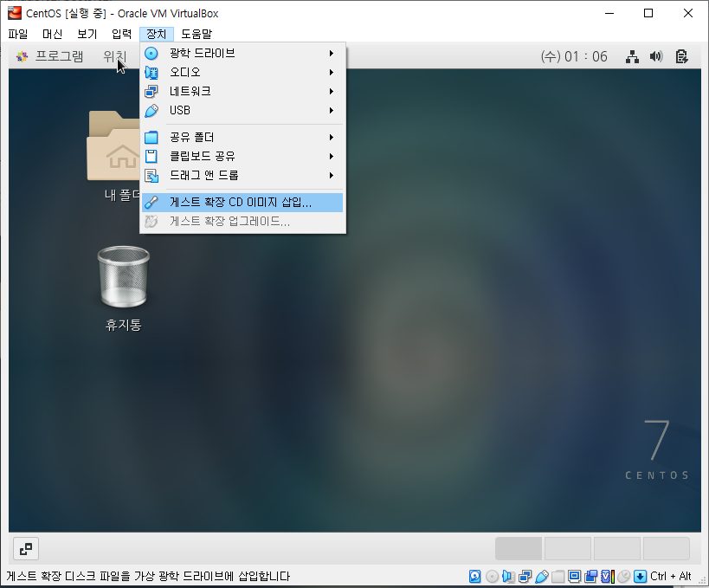Open the 파일 menu

(x=18, y=34)
